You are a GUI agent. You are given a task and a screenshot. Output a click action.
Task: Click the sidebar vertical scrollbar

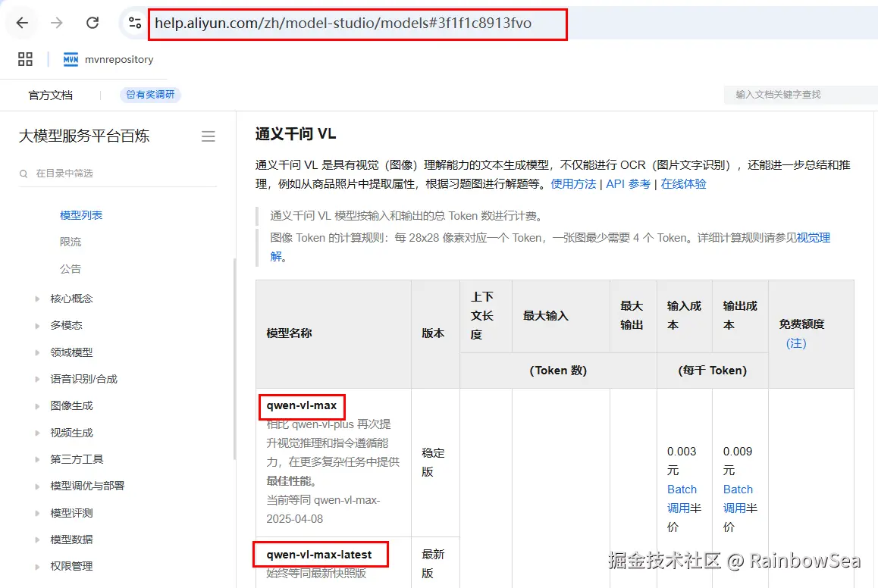click(234, 358)
